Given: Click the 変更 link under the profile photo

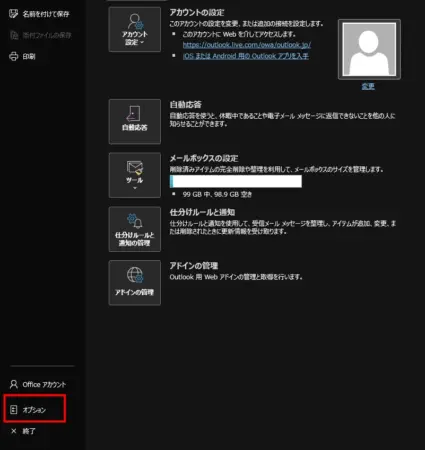Looking at the screenshot, I should pyautogui.click(x=368, y=87).
